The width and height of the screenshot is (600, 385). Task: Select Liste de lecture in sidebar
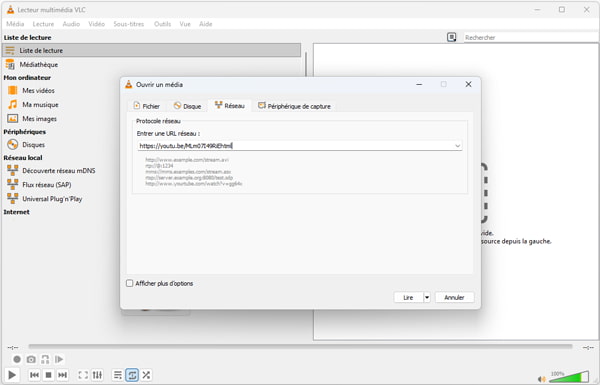click(152, 50)
